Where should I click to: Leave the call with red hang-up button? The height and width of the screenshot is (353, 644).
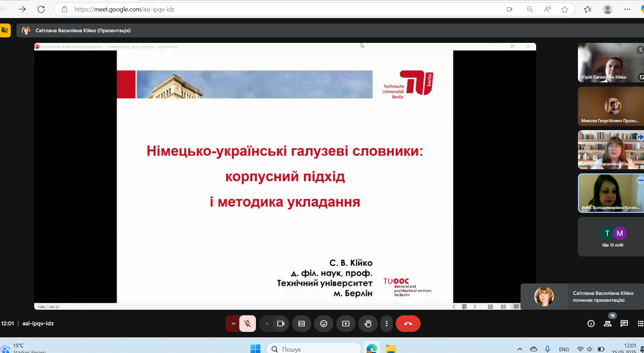click(408, 324)
